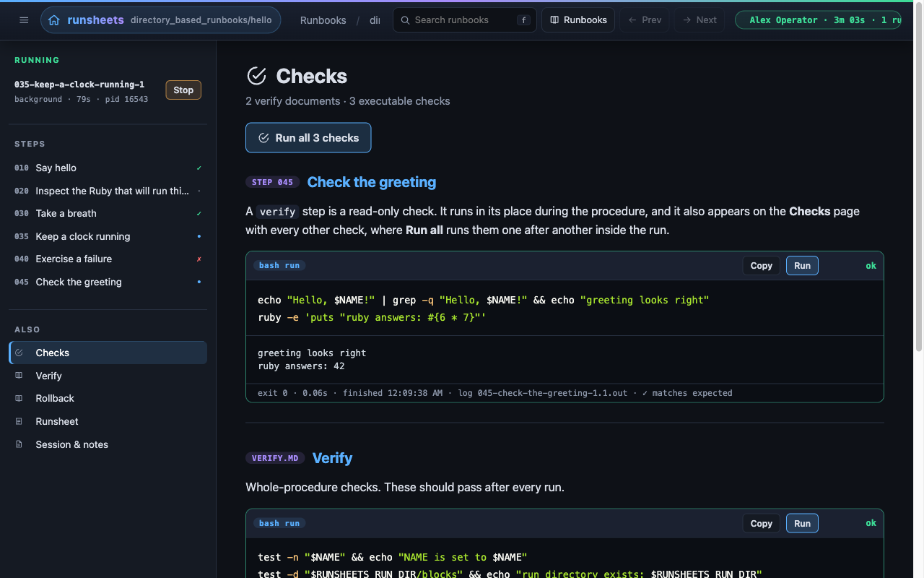
Task: Click the running job name 035-keep-a-clock-running-1
Action: [x=79, y=85]
